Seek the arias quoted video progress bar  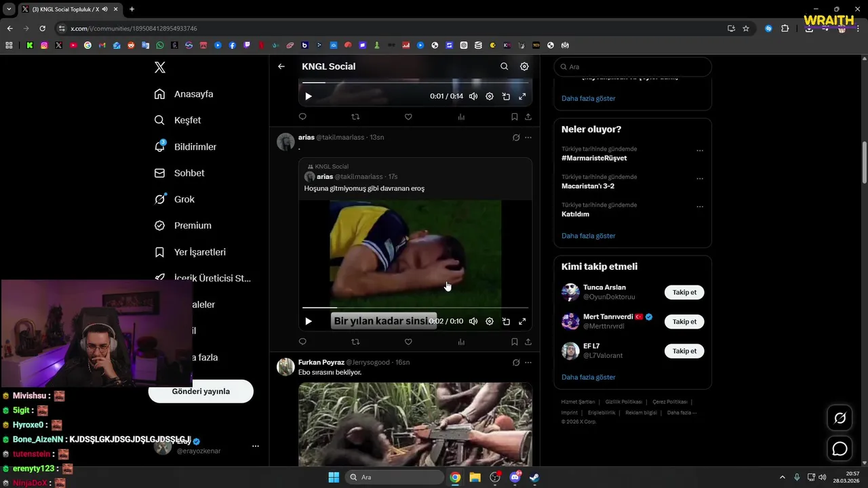click(x=415, y=308)
